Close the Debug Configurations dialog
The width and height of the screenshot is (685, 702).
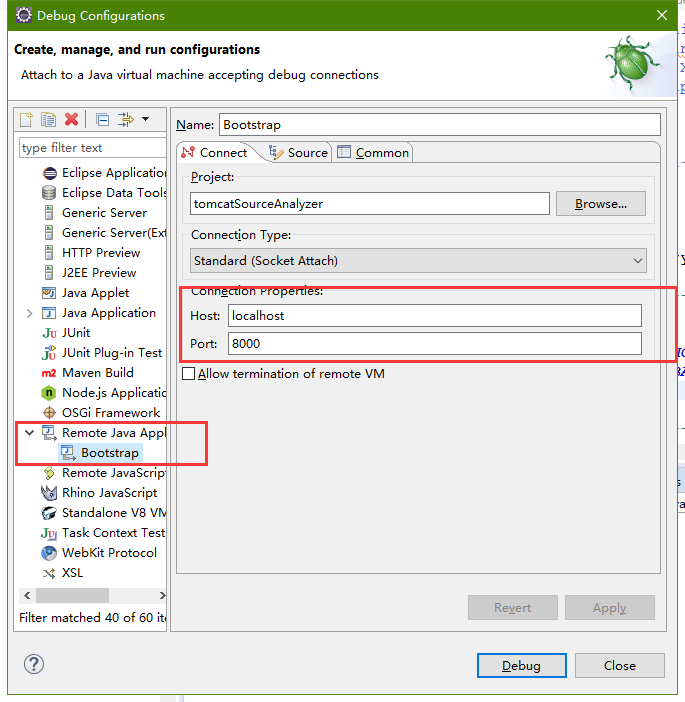coord(662,16)
